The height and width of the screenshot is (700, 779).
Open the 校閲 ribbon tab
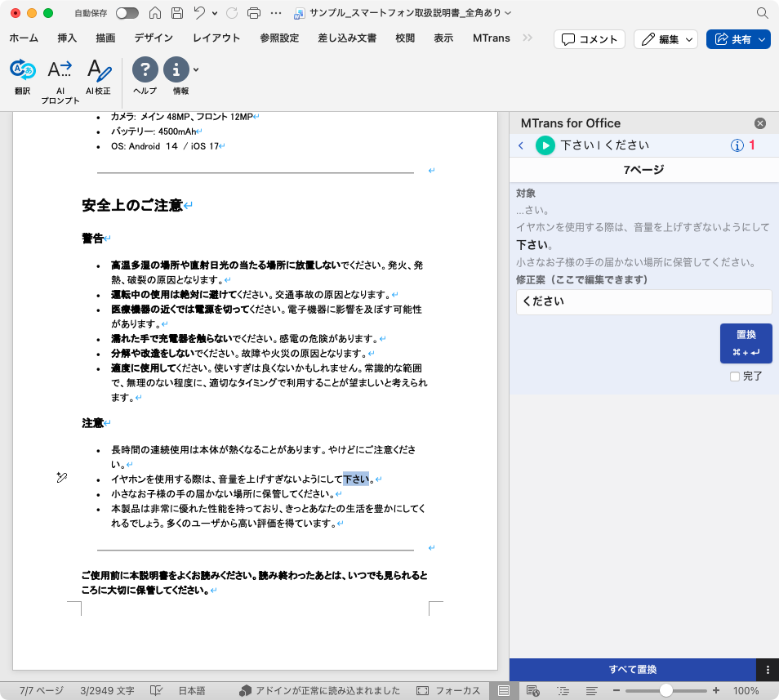pos(404,38)
